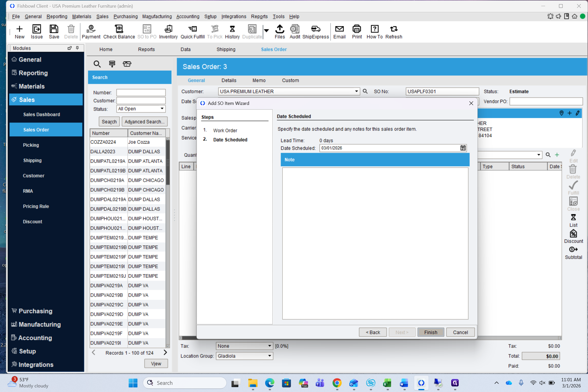Expand the Status All Open dropdown
This screenshot has height=392, width=588.
pos(162,109)
